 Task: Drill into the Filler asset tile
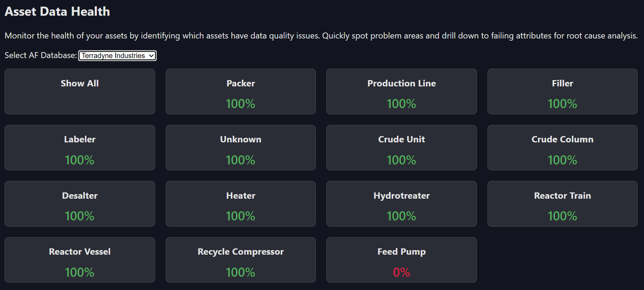click(562, 92)
